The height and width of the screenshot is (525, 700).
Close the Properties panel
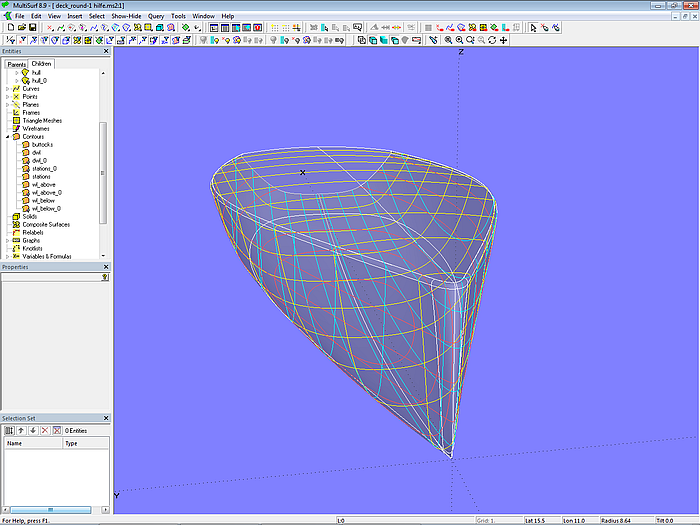point(106,268)
